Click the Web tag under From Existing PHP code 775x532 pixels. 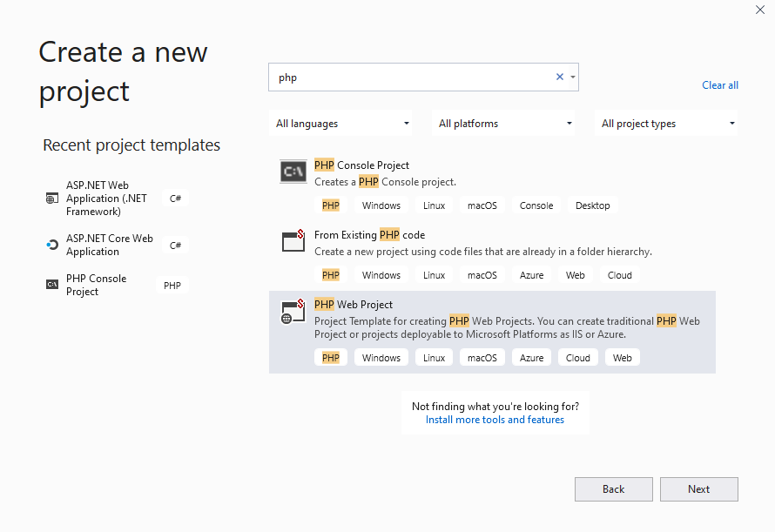(x=576, y=275)
